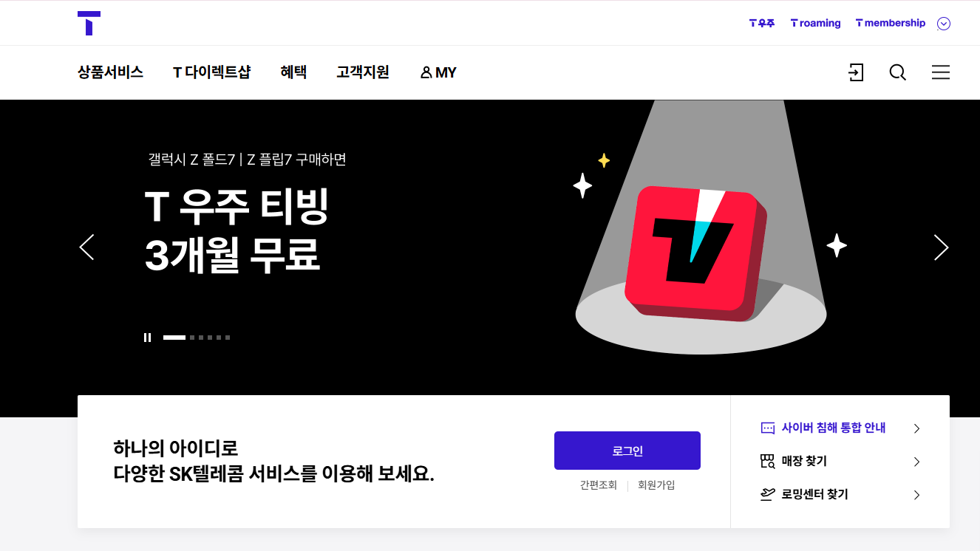This screenshot has width=980, height=551.
Task: Expand the top-right circled down-arrow dropdown
Action: 944,24
